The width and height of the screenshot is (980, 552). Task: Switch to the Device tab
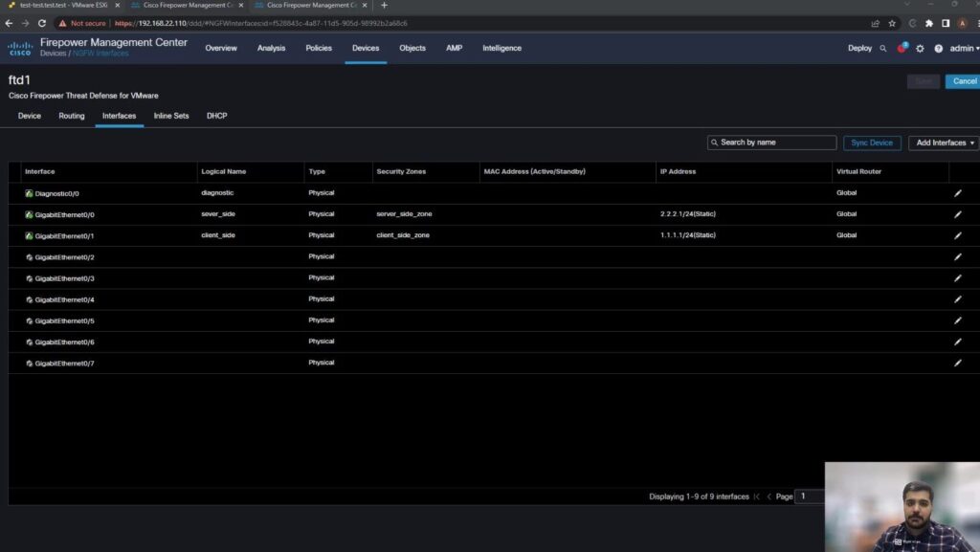point(30,116)
